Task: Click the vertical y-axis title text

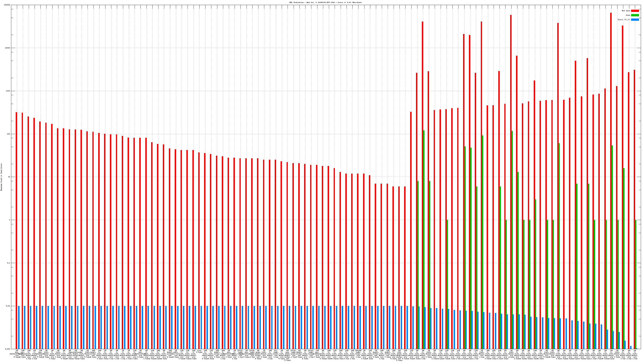Action: point(1,177)
